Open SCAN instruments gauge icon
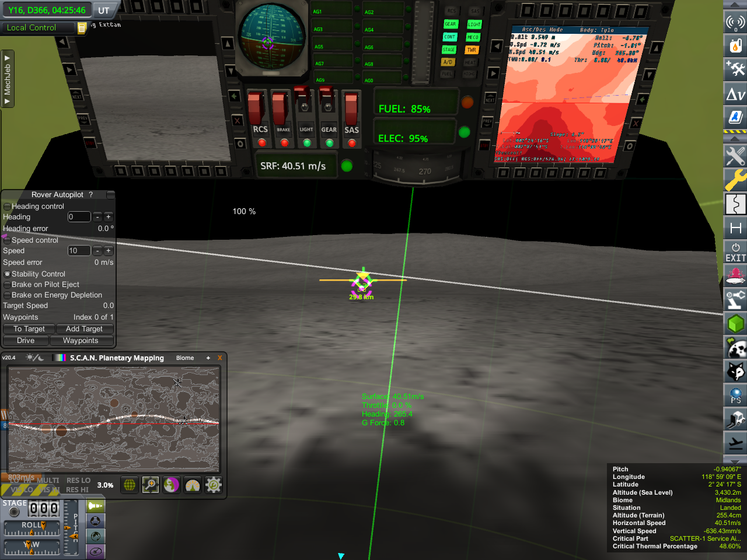Image resolution: width=747 pixels, height=560 pixels. (193, 485)
